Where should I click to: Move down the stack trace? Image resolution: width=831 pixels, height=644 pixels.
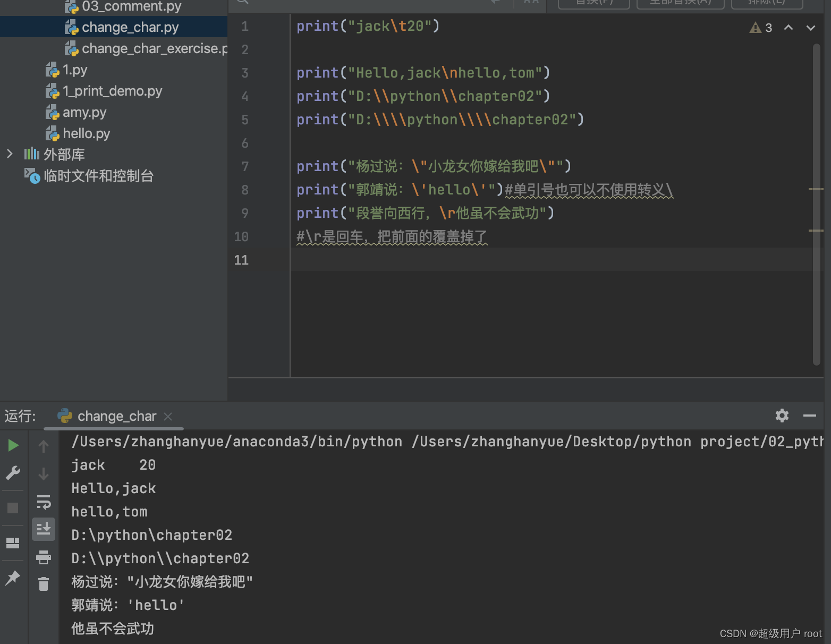pyautogui.click(x=44, y=473)
